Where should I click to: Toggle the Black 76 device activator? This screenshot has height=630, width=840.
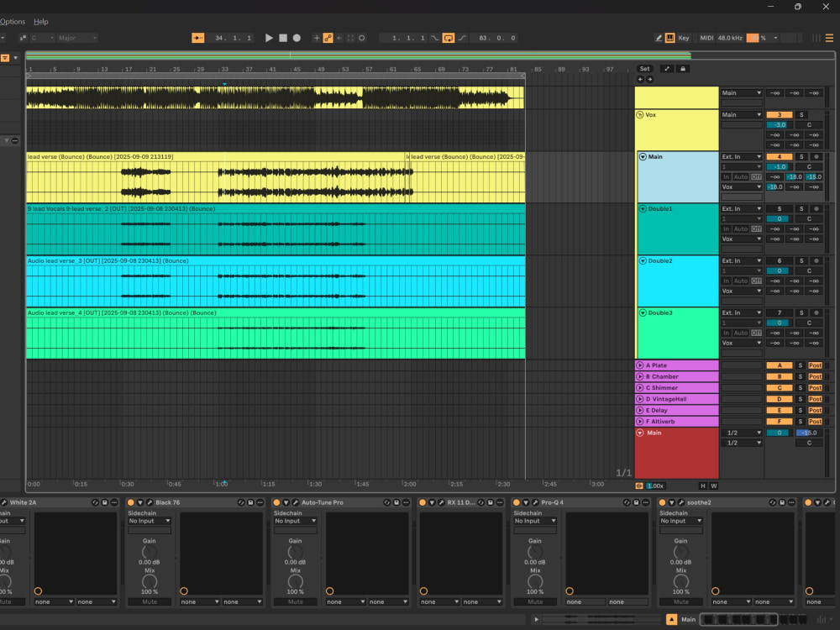(131, 502)
